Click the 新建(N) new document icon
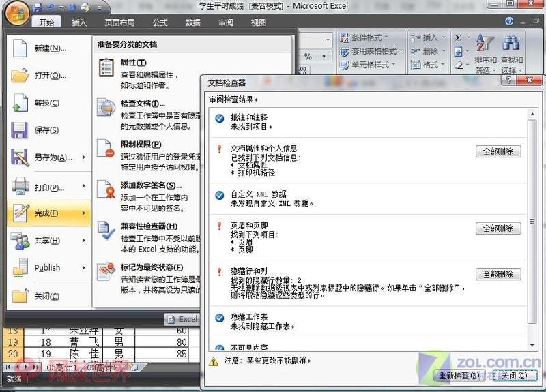546x392 pixels. click(20, 48)
